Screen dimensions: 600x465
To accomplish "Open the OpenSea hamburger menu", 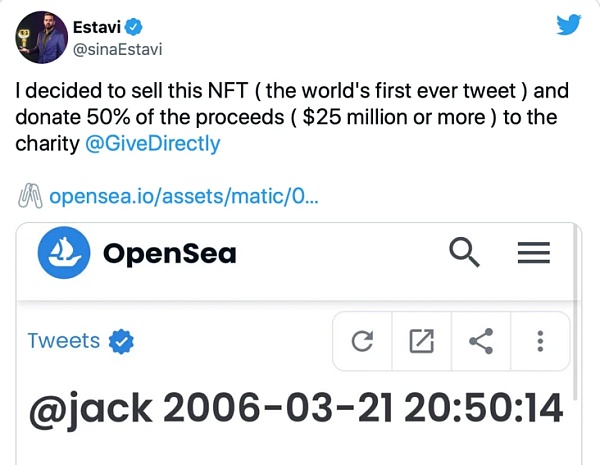I will (534, 253).
